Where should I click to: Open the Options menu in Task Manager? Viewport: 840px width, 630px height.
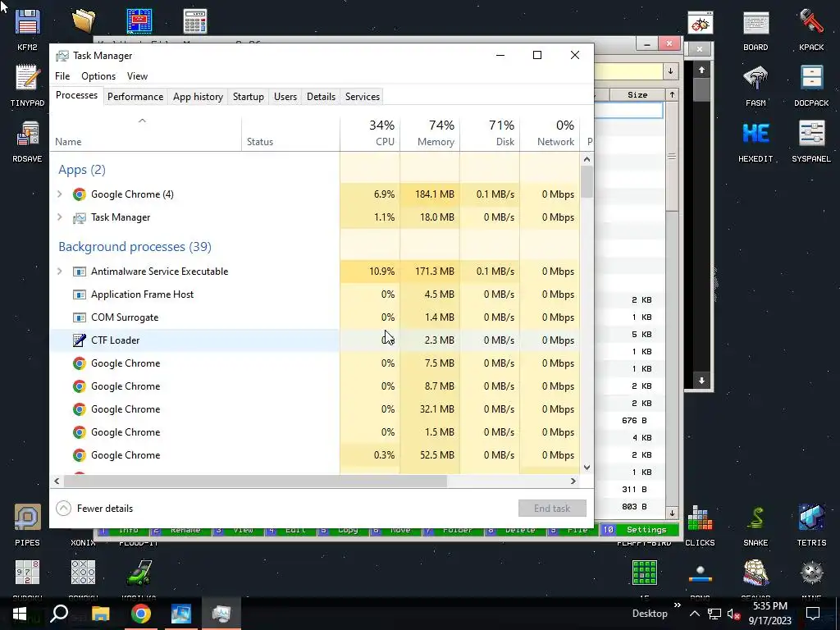point(98,76)
